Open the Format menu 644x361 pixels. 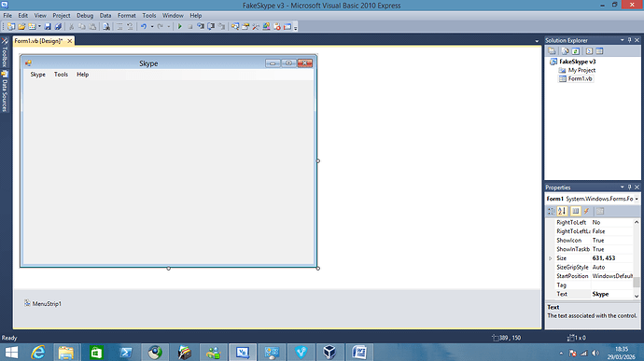click(127, 16)
